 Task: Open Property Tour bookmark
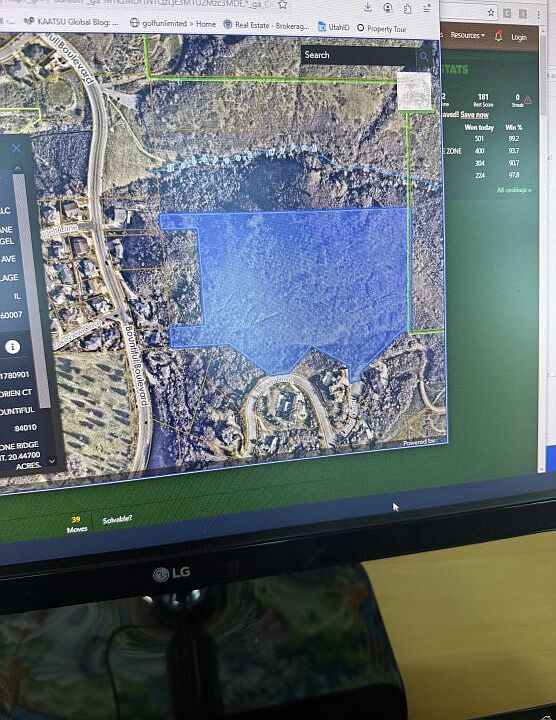(x=382, y=28)
